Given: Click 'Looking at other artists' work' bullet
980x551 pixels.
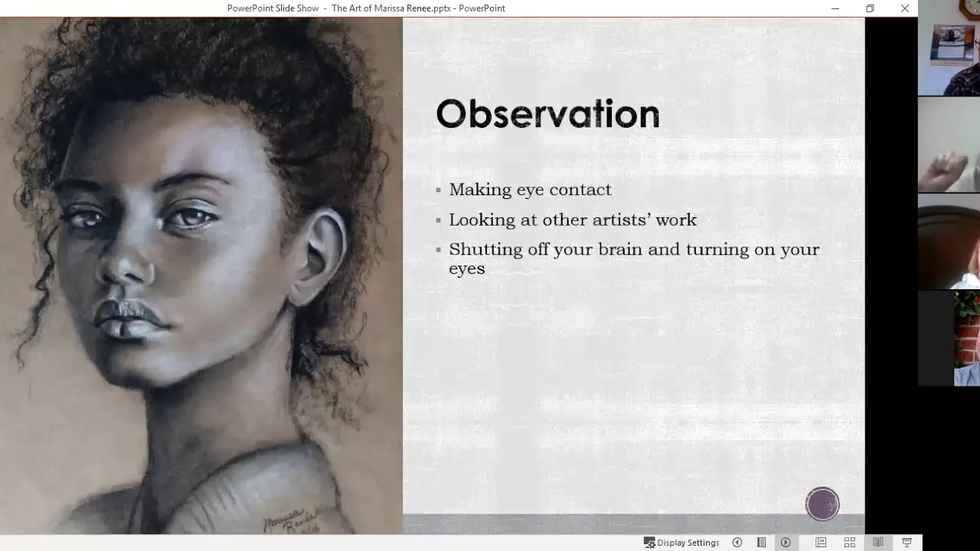Looking at the screenshot, I should [x=573, y=220].
